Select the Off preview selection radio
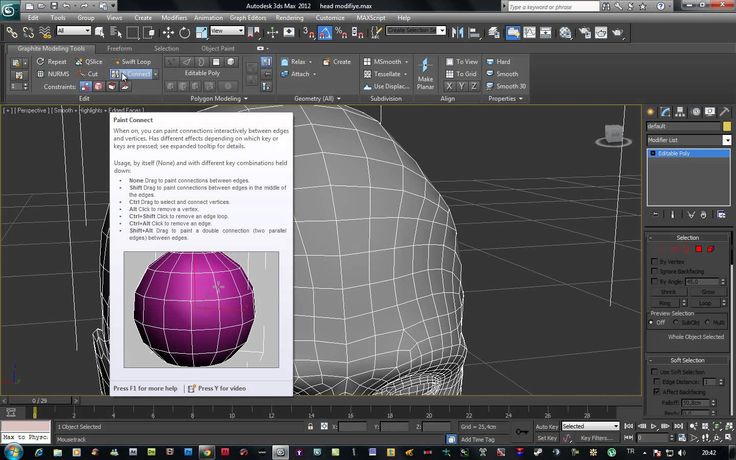This screenshot has height=460, width=736. point(651,322)
